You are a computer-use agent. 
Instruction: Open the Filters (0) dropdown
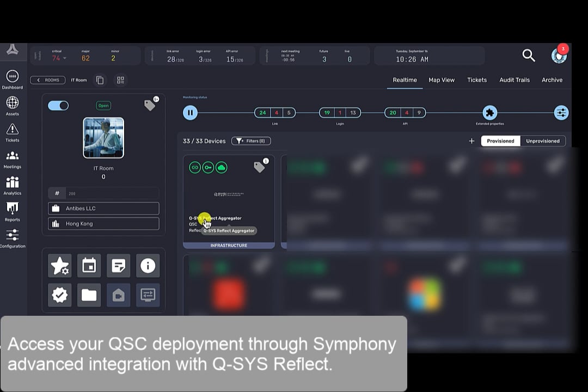pos(251,141)
